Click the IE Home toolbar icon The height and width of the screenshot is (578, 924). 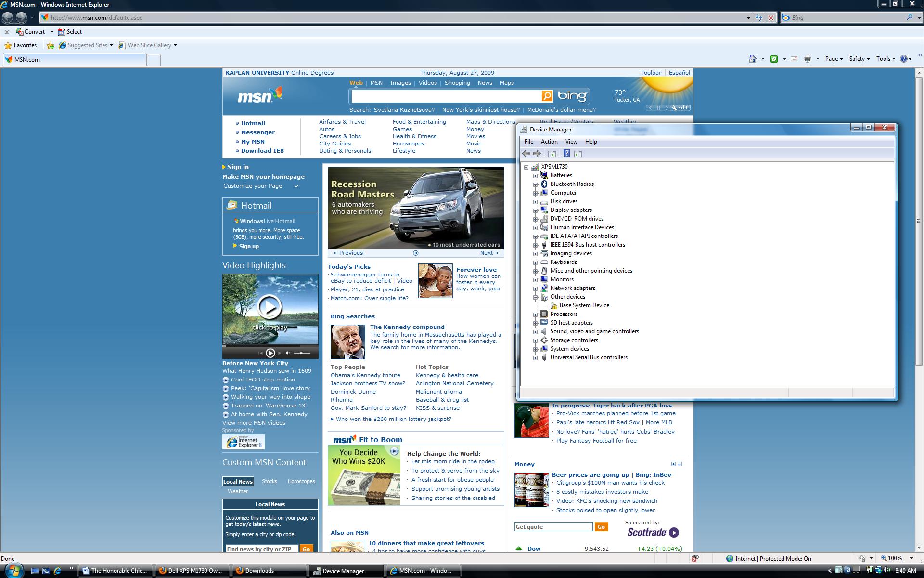pos(753,59)
